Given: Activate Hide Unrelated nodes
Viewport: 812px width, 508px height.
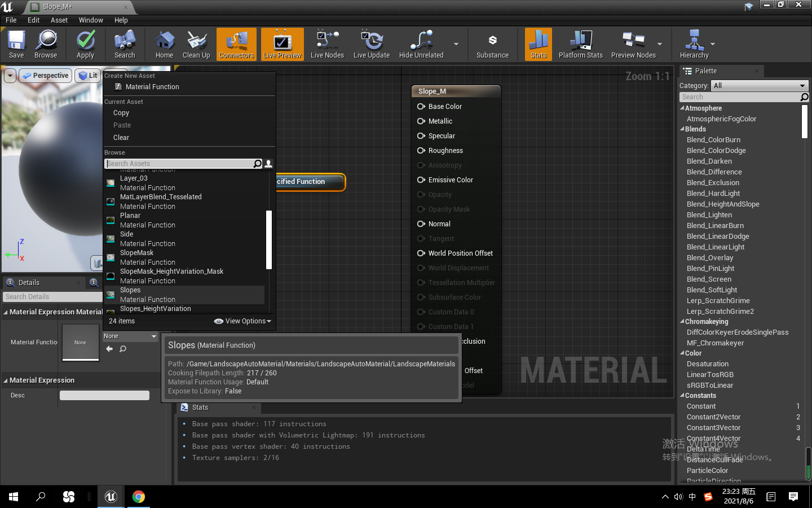Looking at the screenshot, I should point(420,44).
